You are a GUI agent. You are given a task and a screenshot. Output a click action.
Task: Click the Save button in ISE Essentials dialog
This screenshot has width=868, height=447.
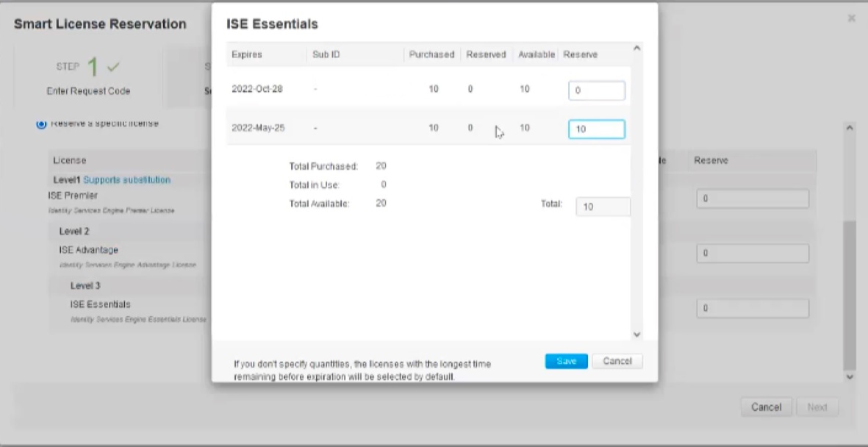coord(565,361)
